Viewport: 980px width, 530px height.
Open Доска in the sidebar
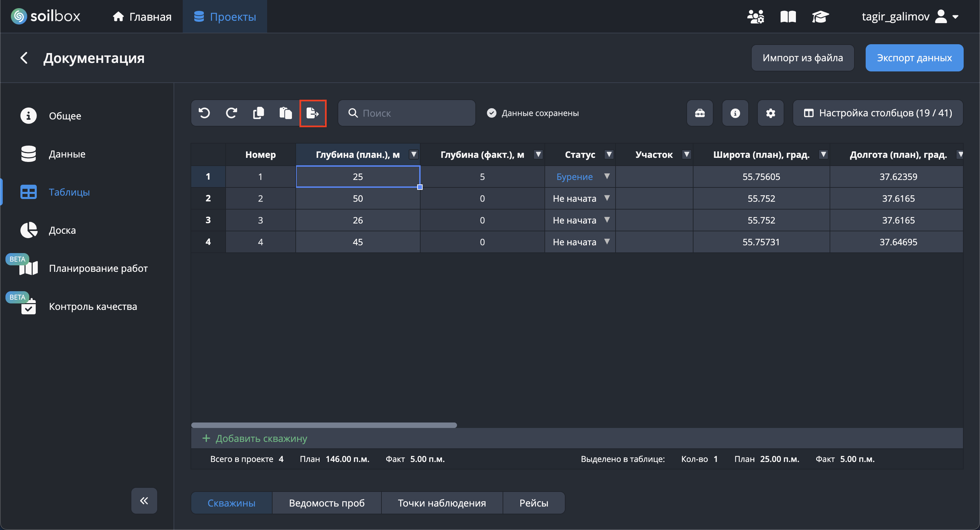62,230
